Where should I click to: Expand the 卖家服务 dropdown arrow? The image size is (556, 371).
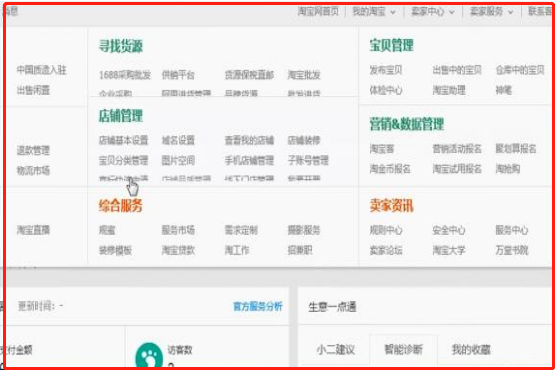pos(511,12)
